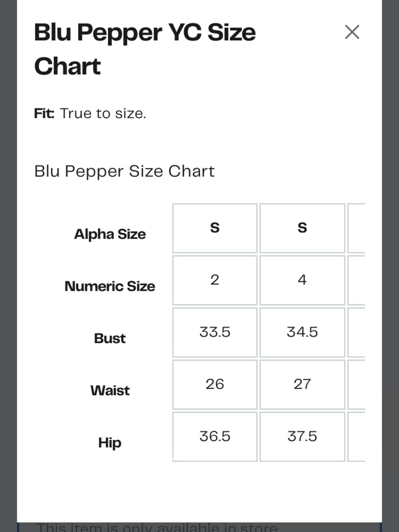Select the 37.5 hip measurement cell
Viewport: 399px width, 532px height.
tap(302, 437)
